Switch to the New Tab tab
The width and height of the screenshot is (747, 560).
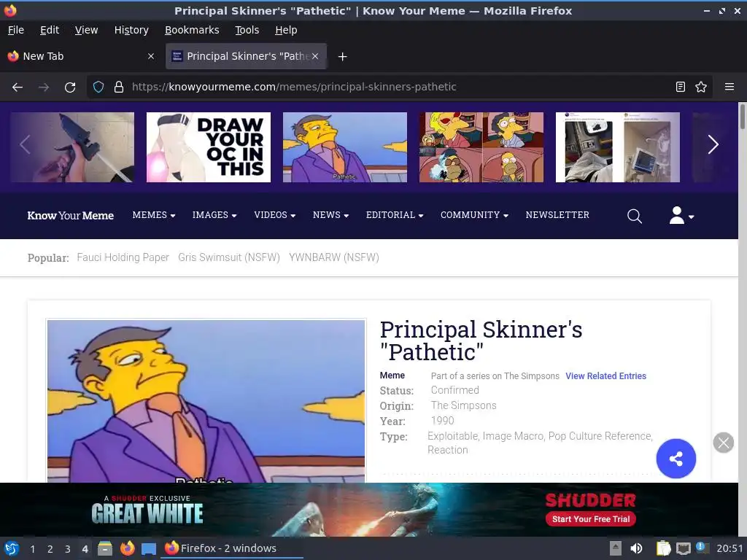click(x=81, y=56)
